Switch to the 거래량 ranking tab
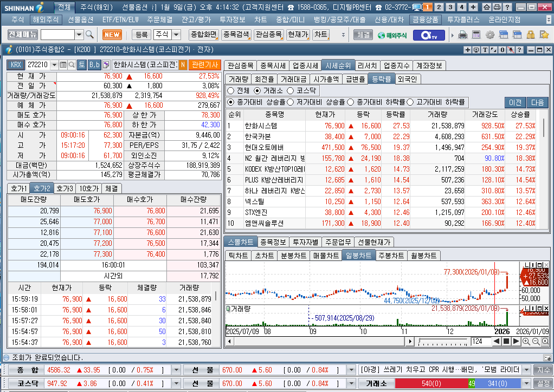 238,79
